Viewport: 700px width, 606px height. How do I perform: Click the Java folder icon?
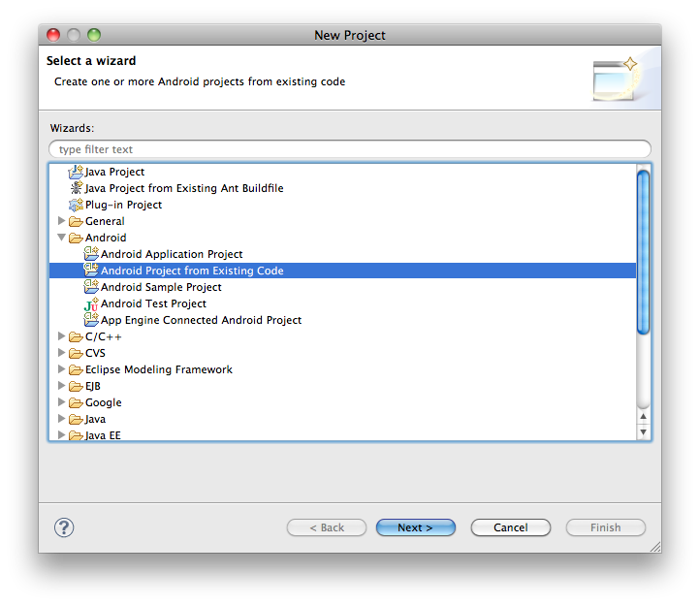pos(76,420)
